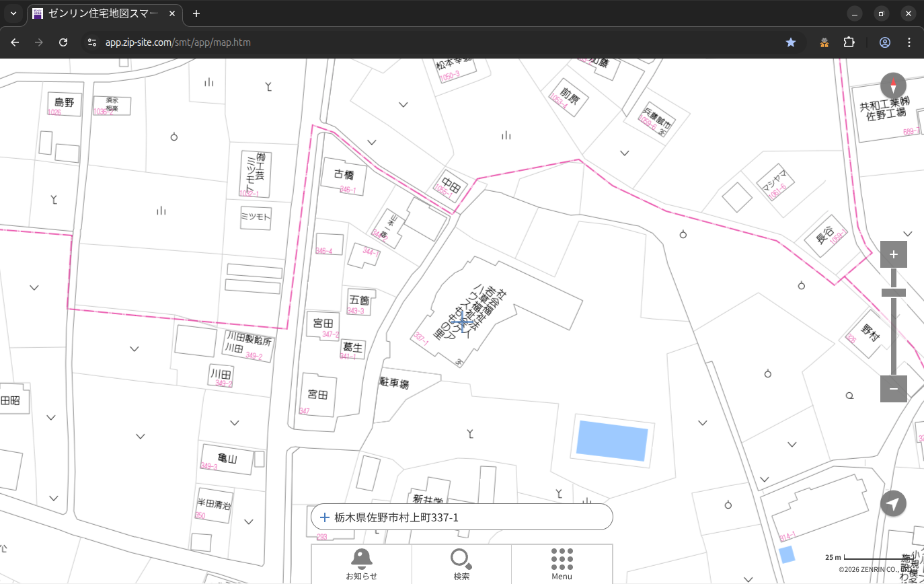Bookmark this page with the star icon
This screenshot has width=924, height=584.
(791, 42)
